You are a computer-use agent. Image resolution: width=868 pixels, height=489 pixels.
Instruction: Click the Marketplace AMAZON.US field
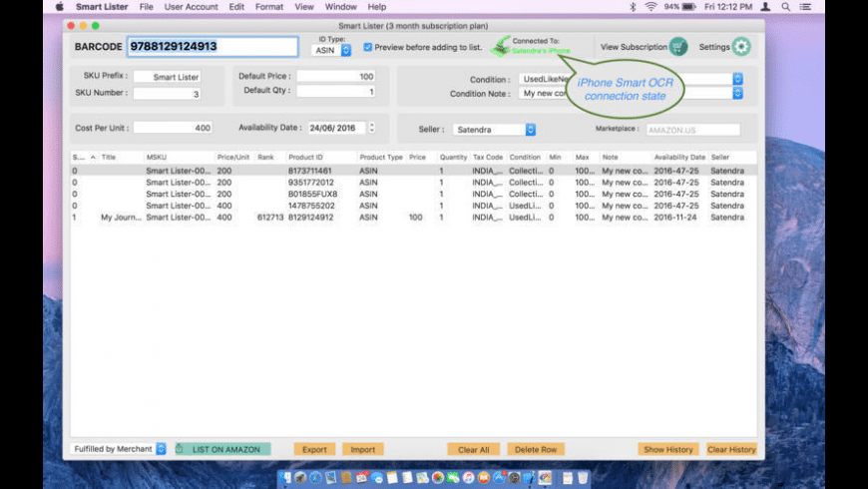693,130
